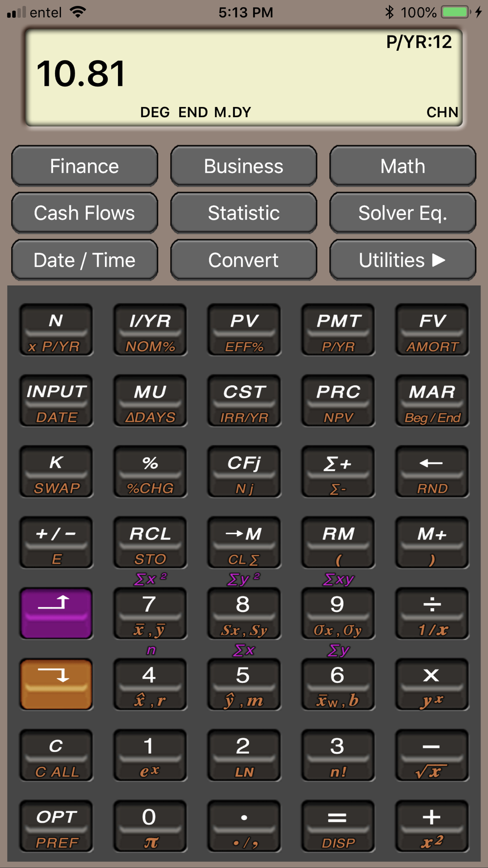The image size is (488, 868).
Task: Tap the MAR Beg/End key
Action: point(432,401)
